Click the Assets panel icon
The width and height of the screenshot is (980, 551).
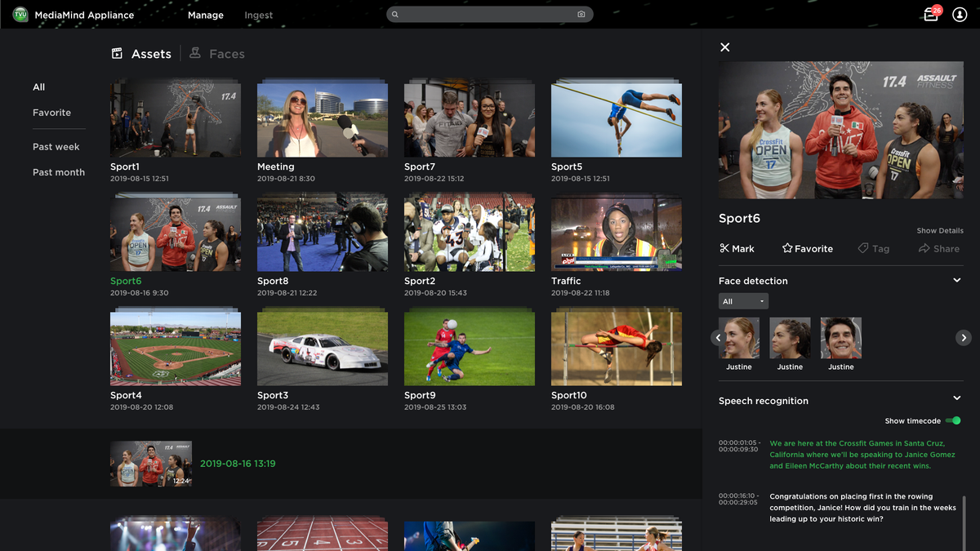pos(115,52)
